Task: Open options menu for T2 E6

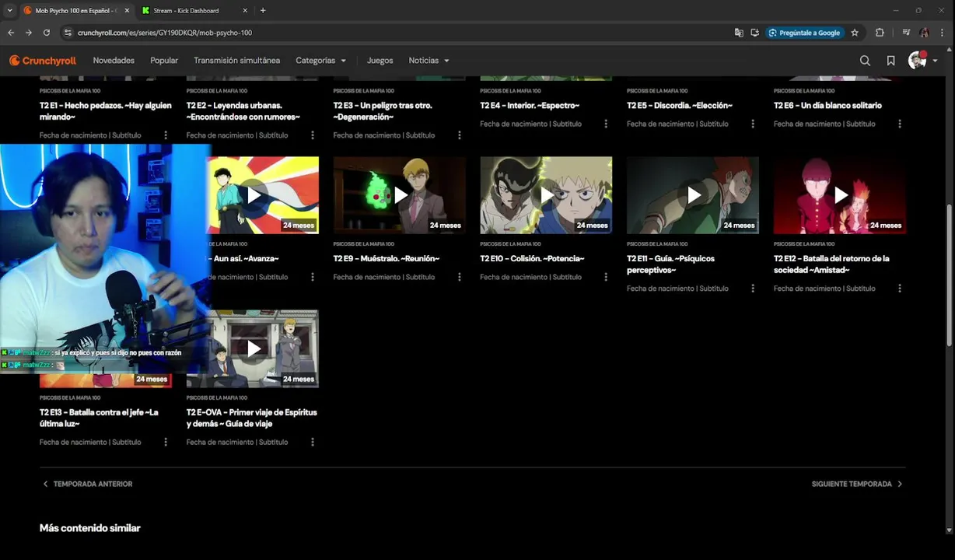Action: [900, 124]
